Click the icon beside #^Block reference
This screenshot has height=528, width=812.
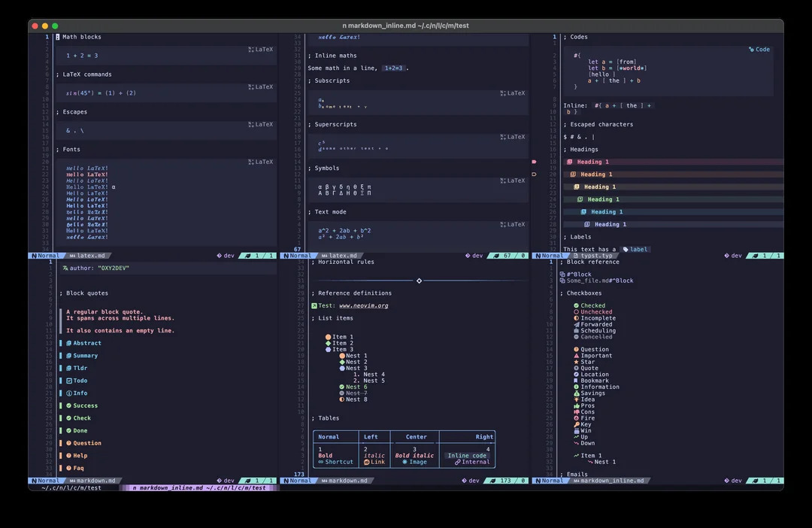click(562, 274)
